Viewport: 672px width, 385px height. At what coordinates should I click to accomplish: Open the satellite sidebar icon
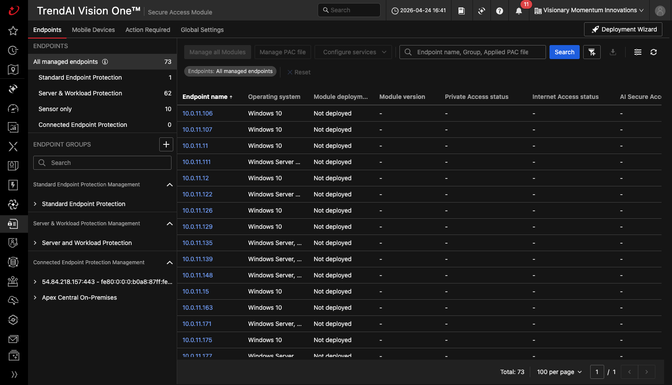(13, 89)
